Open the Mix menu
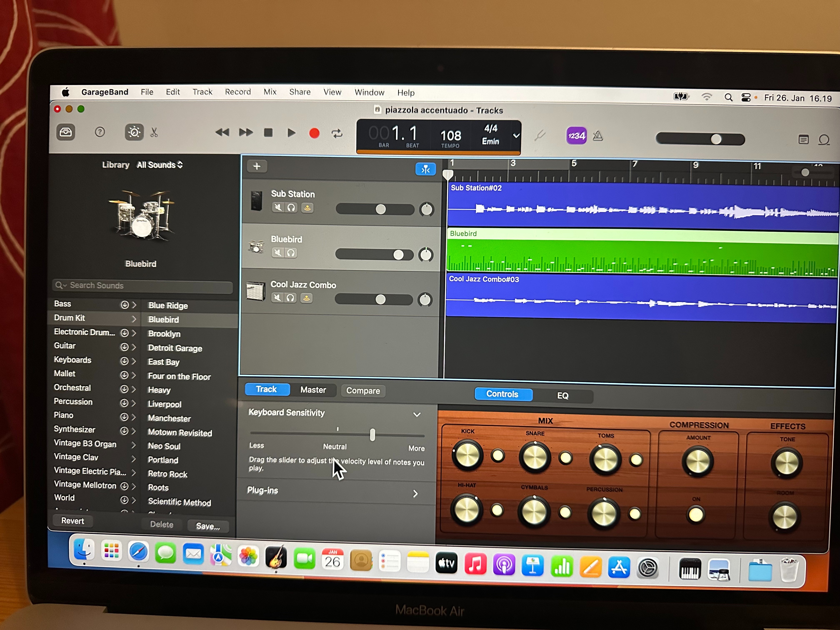Screen dimensions: 840x630 tap(270, 92)
